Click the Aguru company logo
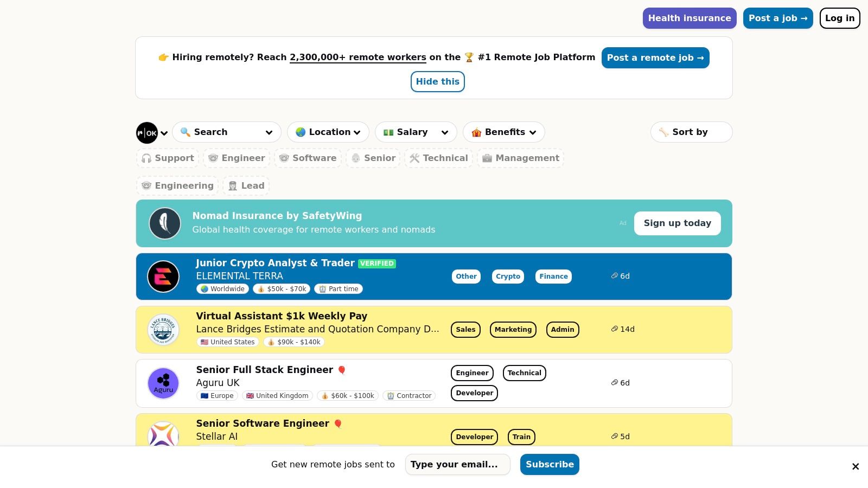 163,383
